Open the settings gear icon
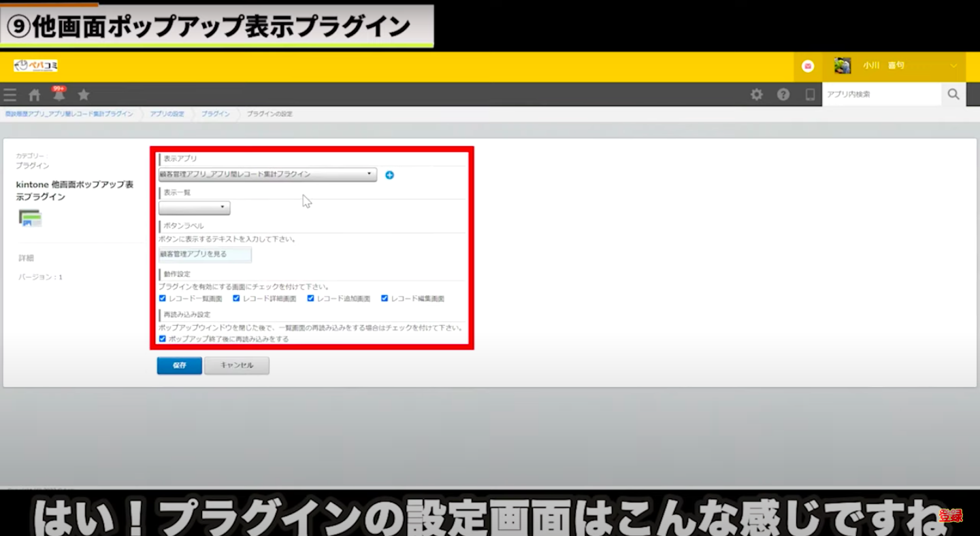The image size is (980, 536). (x=756, y=95)
